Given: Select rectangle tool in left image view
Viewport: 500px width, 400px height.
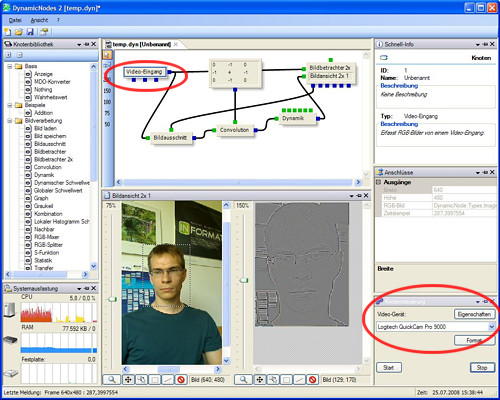Looking at the screenshot, I should tap(155, 379).
